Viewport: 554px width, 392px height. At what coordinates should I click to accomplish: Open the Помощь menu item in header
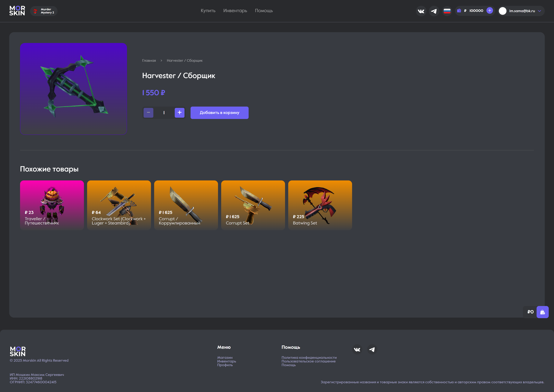264,11
